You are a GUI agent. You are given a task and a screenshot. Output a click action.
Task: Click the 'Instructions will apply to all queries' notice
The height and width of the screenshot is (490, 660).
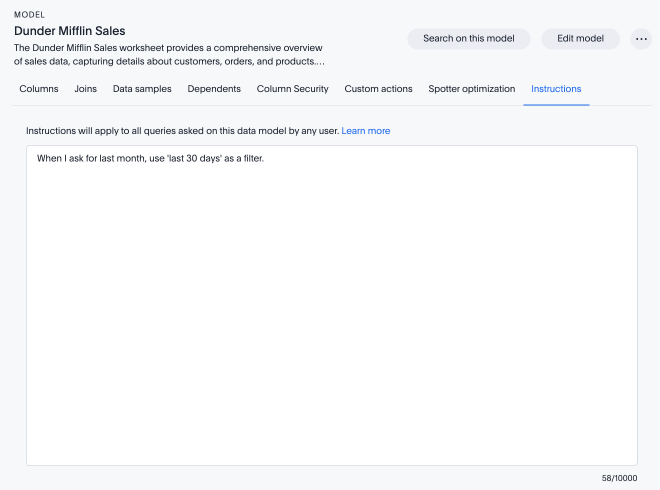(182, 131)
